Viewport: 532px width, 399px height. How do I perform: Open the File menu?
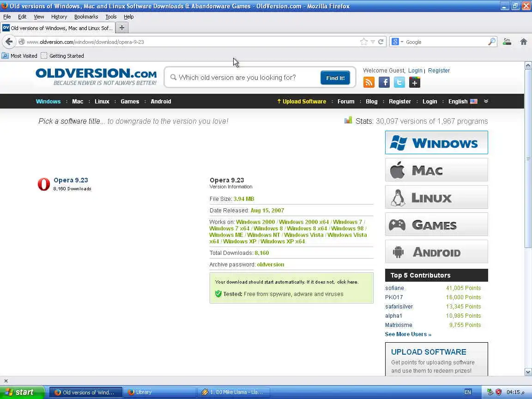(x=7, y=17)
